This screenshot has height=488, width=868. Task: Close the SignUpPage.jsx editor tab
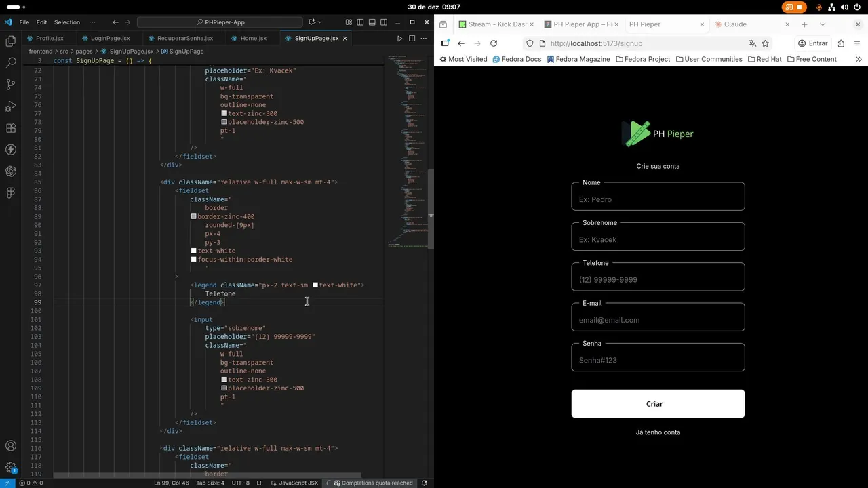pos(345,39)
